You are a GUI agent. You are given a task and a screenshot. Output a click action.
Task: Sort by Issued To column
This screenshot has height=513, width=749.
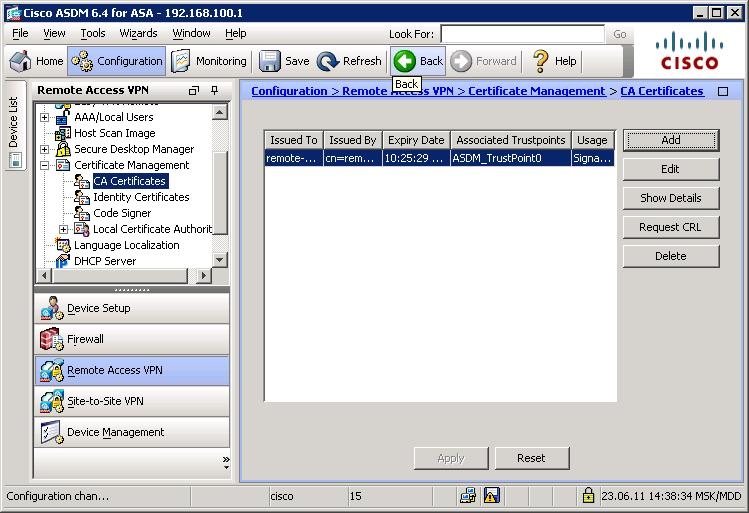pos(294,140)
